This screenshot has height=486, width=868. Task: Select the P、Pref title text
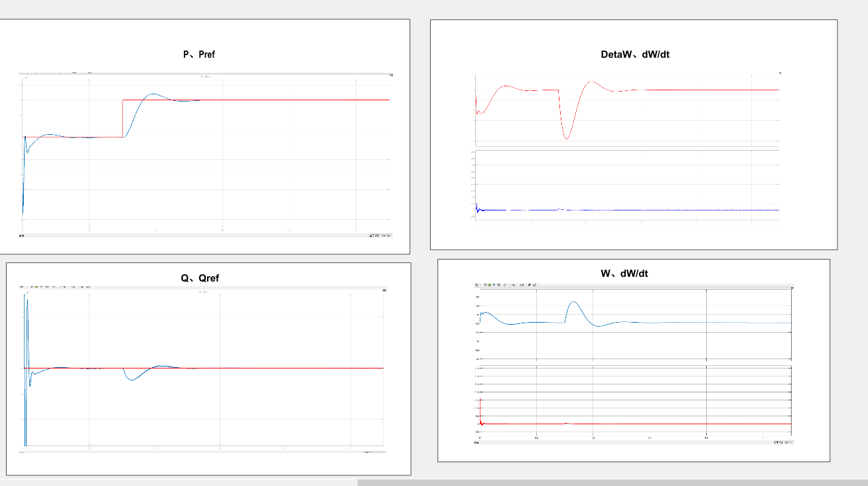pos(199,54)
